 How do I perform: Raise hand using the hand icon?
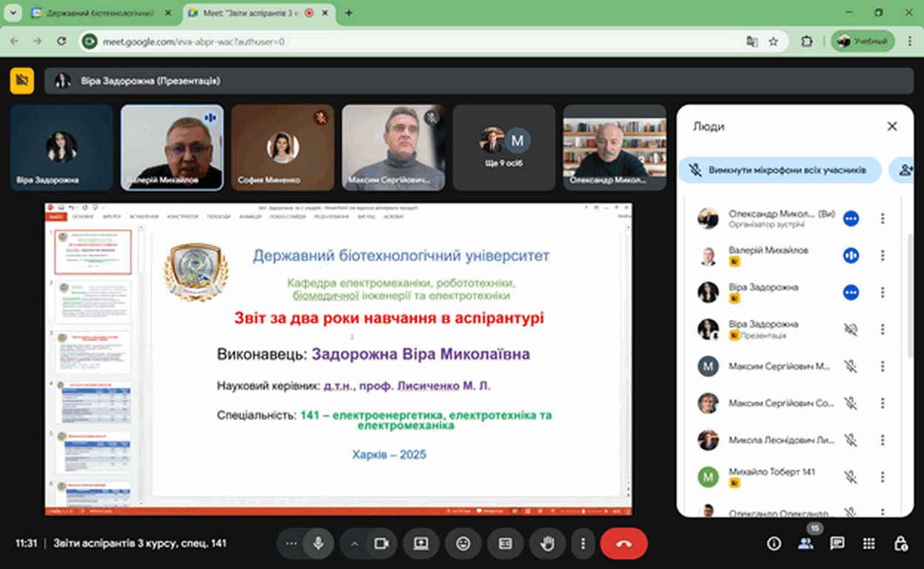547,544
